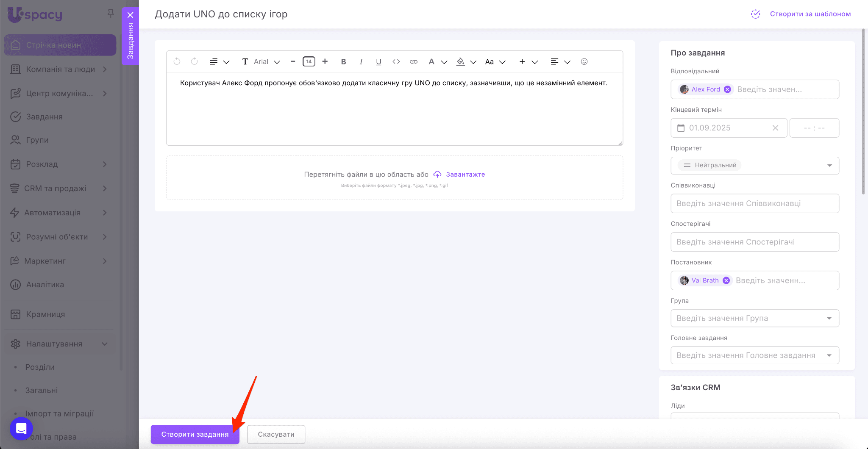Open Імпорт та міграції subsection

click(x=59, y=413)
